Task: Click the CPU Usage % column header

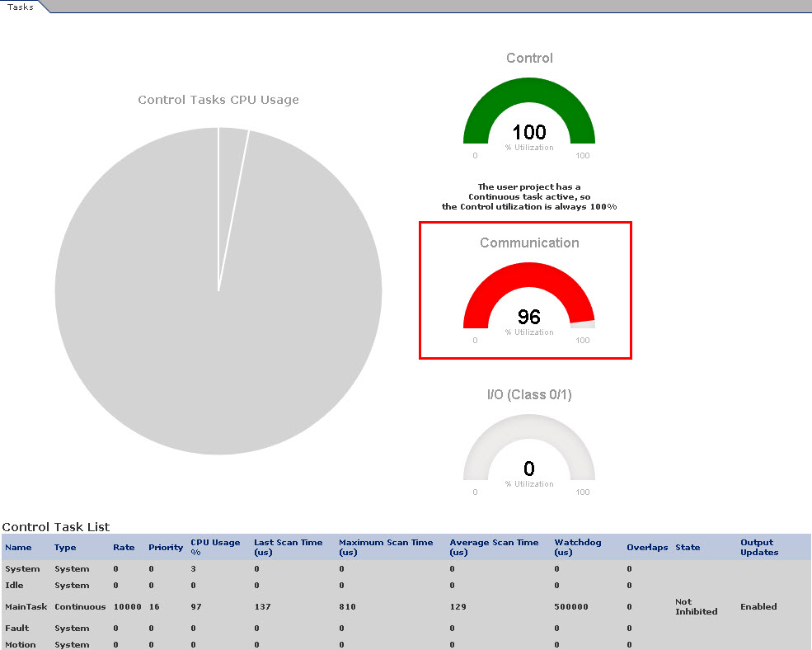Action: tap(215, 547)
